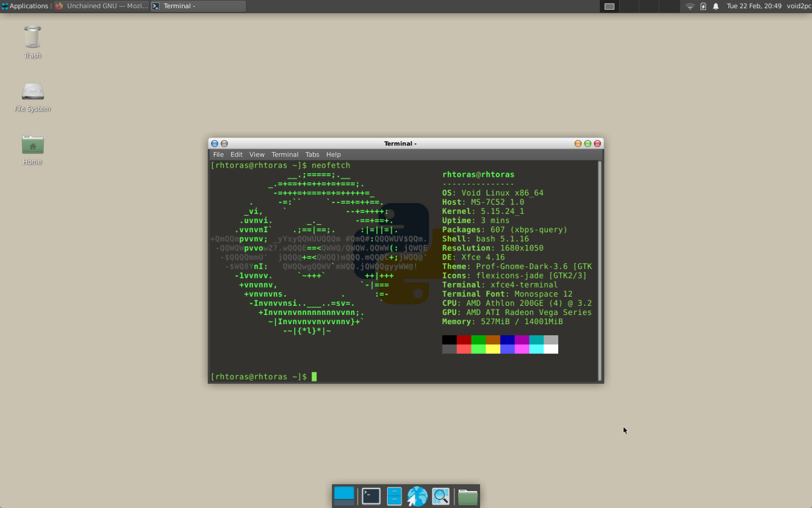Open the battery power manager icon
Screen dimensions: 812x508
click(x=703, y=6)
